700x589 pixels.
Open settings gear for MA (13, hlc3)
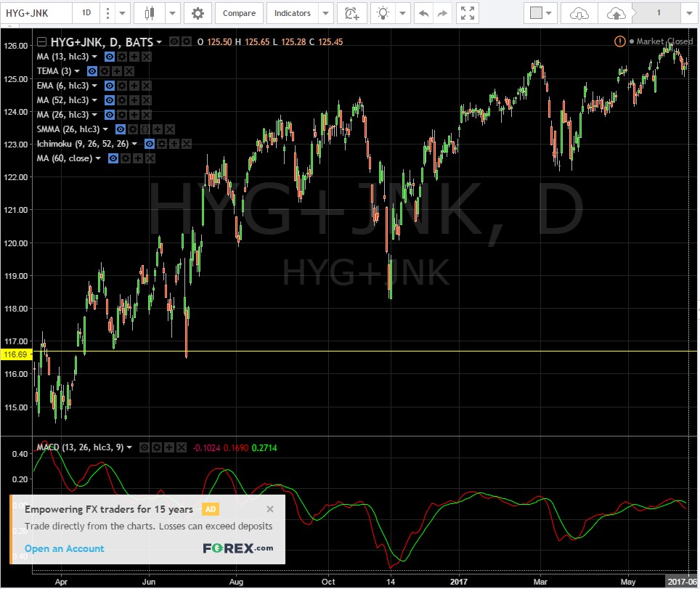(122, 57)
